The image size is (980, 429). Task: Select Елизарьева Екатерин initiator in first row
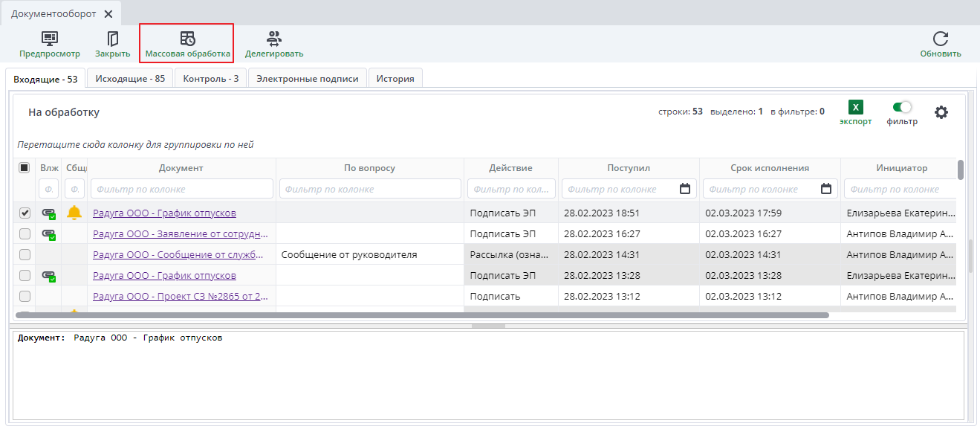click(x=901, y=213)
